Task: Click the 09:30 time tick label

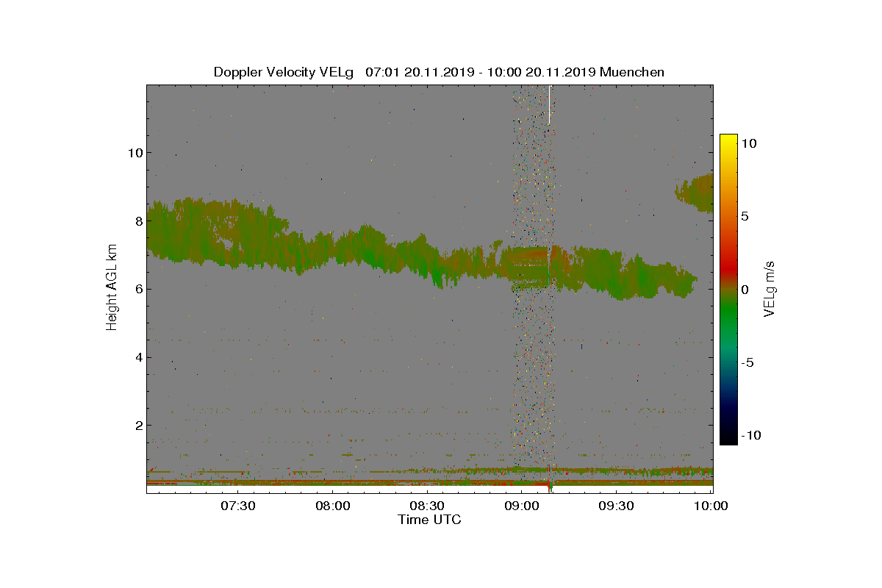Action: tap(617, 506)
